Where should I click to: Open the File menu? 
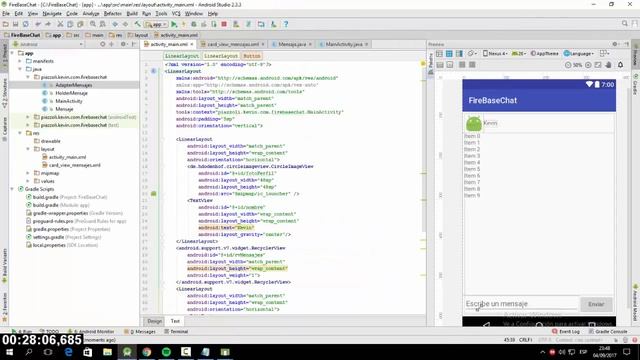[6, 13]
